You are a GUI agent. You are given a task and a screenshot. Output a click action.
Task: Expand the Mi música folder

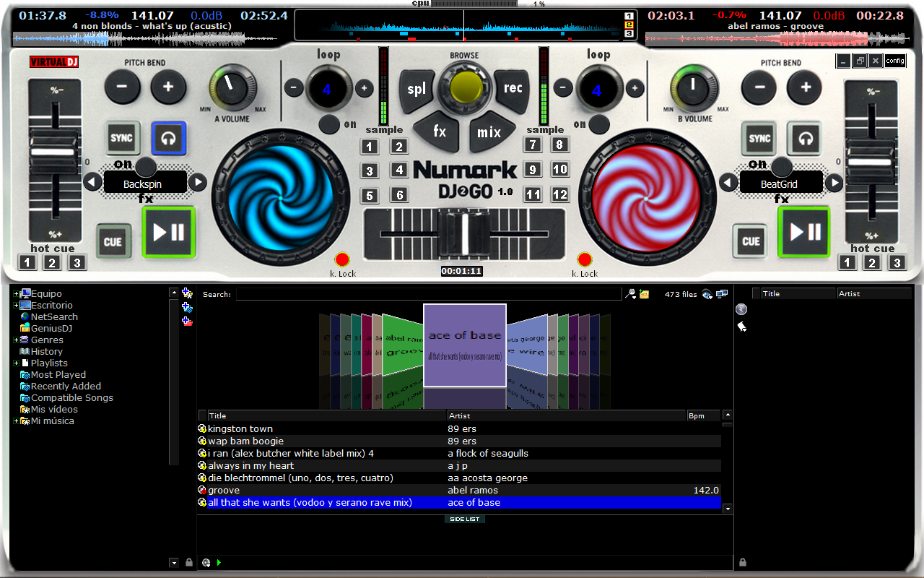15,420
